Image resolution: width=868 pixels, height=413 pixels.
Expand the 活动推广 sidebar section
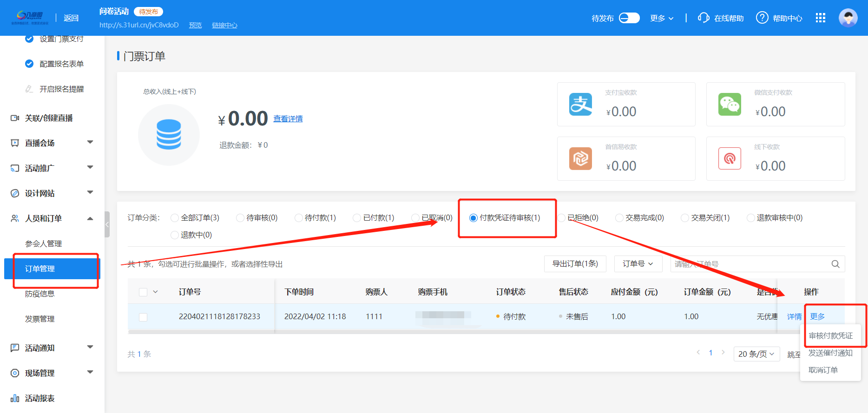(x=90, y=167)
